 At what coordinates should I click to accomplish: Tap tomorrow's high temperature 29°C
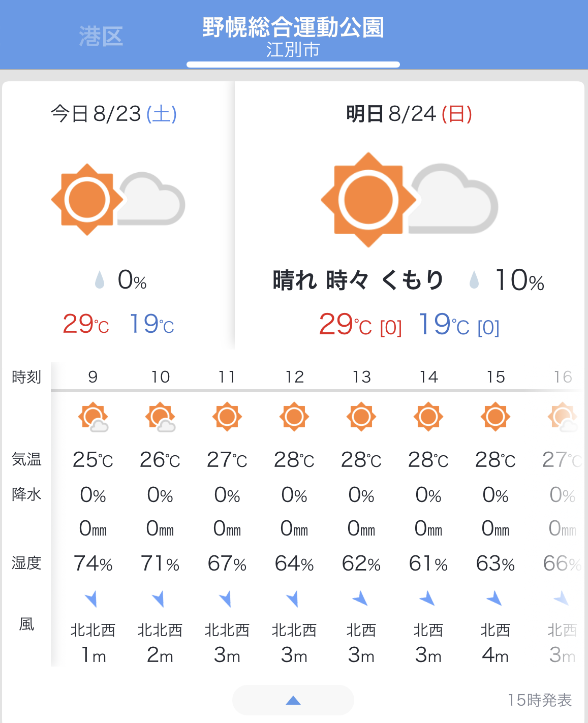[x=346, y=325]
